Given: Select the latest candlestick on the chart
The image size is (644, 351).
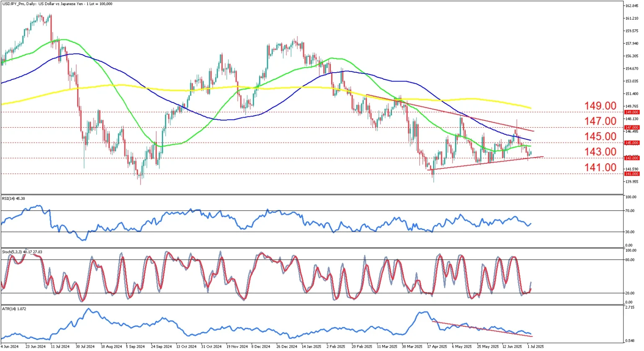Looking at the screenshot, I should pos(530,153).
